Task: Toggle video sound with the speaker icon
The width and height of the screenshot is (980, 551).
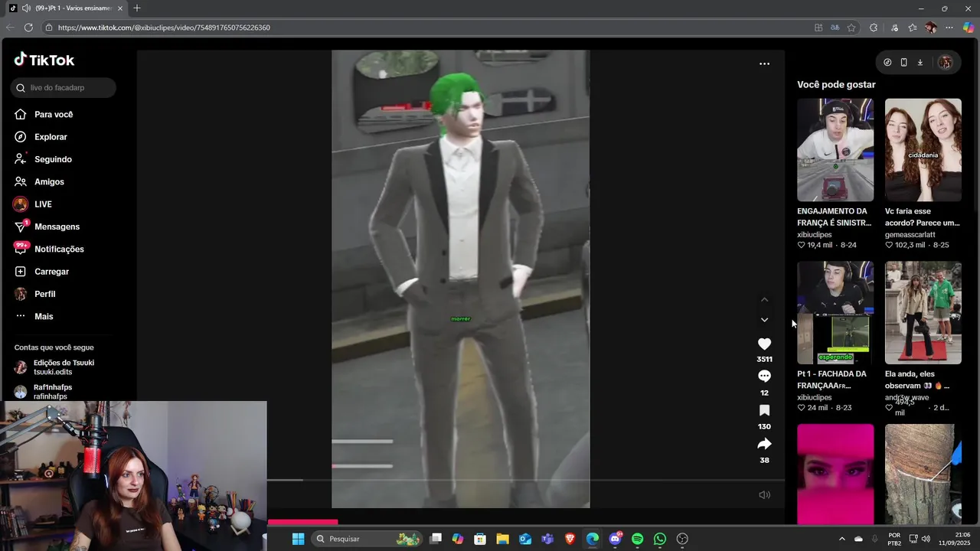Action: [764, 495]
